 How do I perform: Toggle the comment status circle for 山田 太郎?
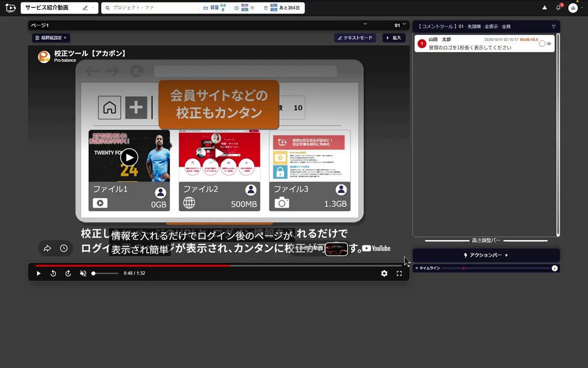click(x=542, y=44)
